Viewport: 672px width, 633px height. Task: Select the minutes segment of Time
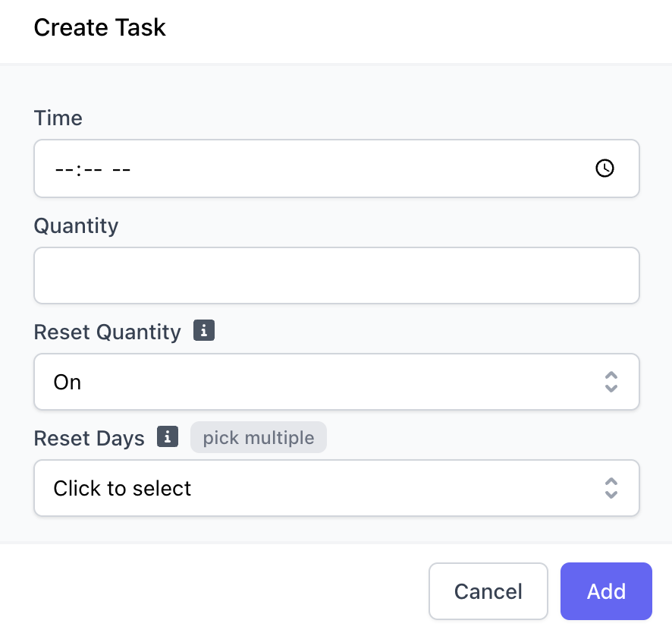pos(91,169)
